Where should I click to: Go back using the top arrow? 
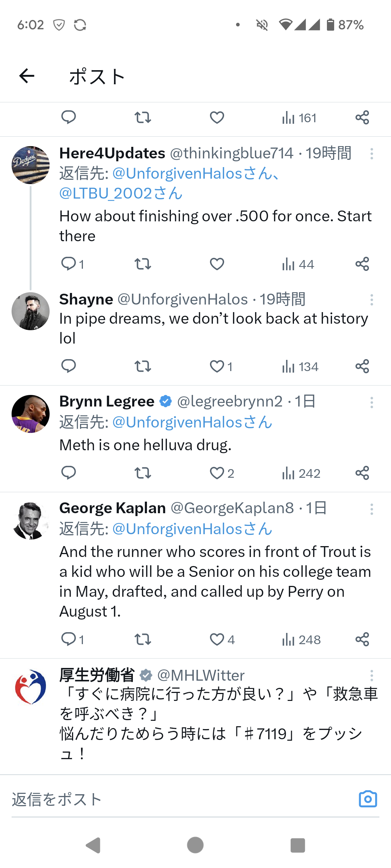27,76
